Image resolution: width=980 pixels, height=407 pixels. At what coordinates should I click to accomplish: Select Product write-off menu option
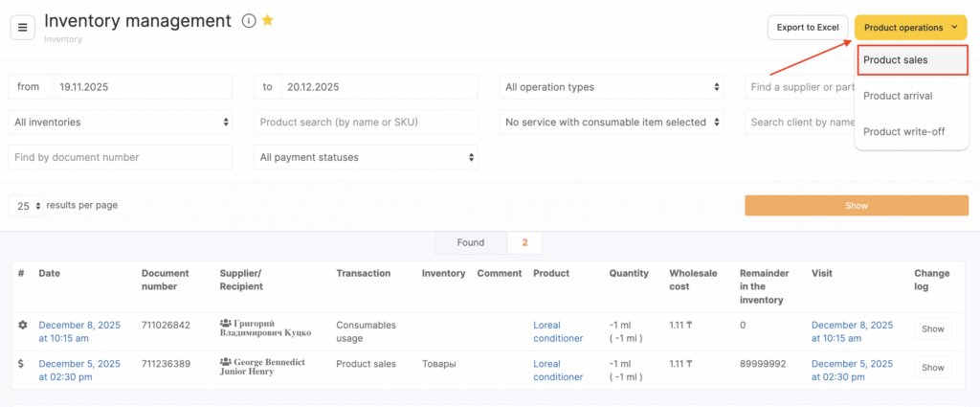pyautogui.click(x=903, y=131)
